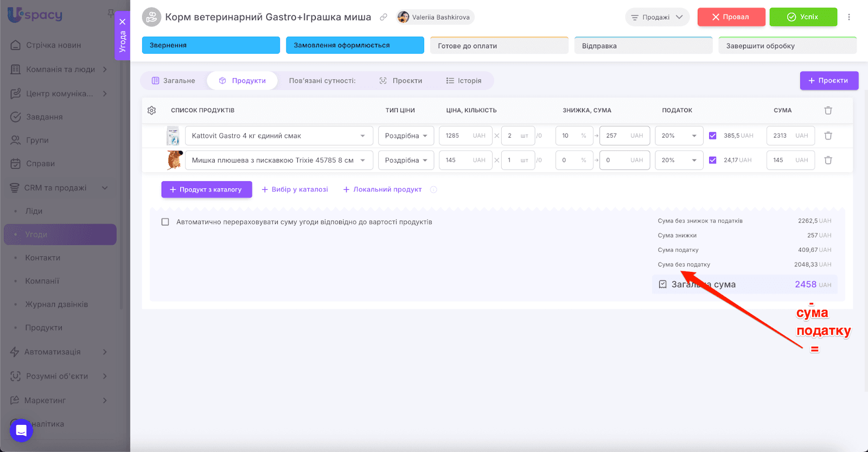Delete the Kattovit Gastro product row
This screenshot has width=868, height=452.
828,136
